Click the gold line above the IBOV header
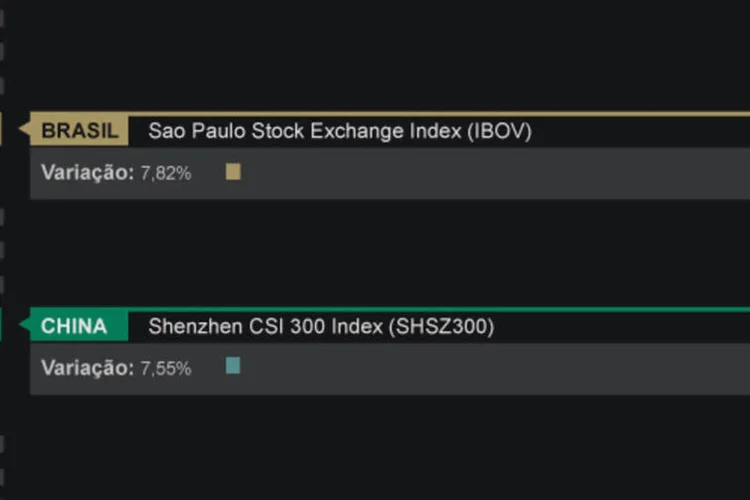 point(439,114)
